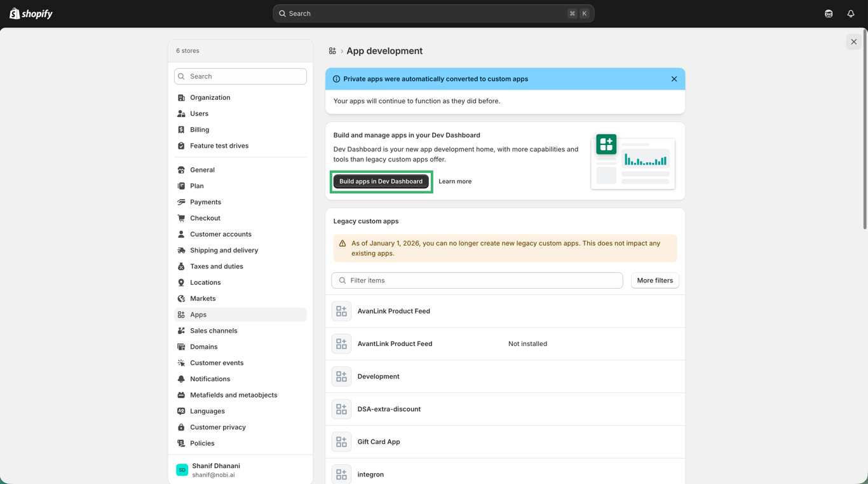
Task: Click the Customer privacy lock icon
Action: (x=181, y=427)
